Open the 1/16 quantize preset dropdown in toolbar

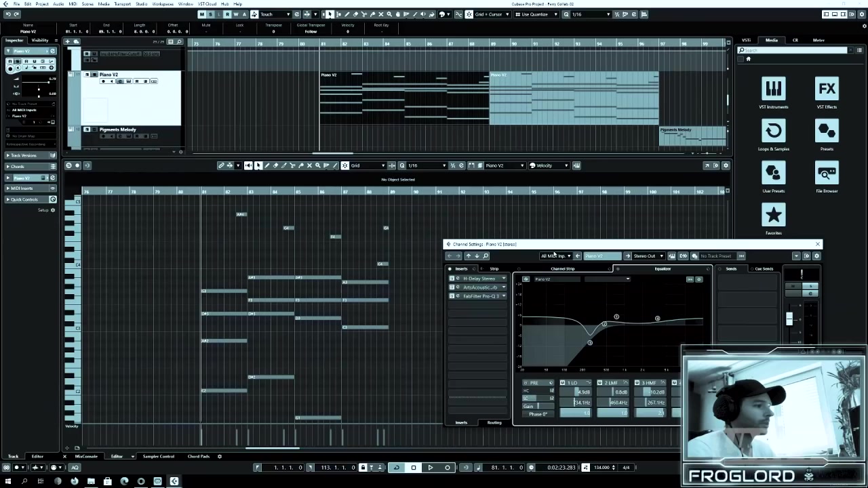click(x=591, y=14)
